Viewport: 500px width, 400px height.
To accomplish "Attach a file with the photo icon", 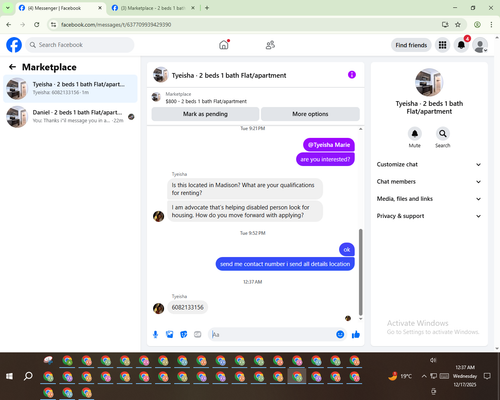I will 170,334.
